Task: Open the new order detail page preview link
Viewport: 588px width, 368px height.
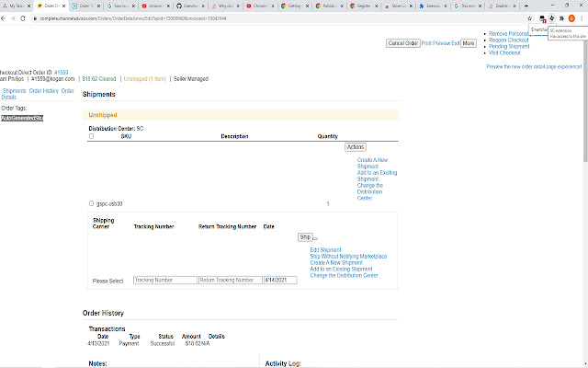Action: coord(534,66)
